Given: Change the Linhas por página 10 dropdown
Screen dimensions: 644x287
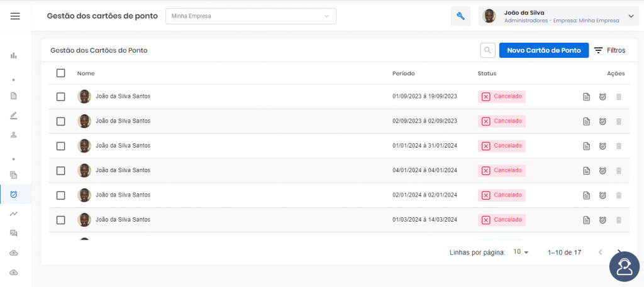Looking at the screenshot, I should click(x=521, y=252).
